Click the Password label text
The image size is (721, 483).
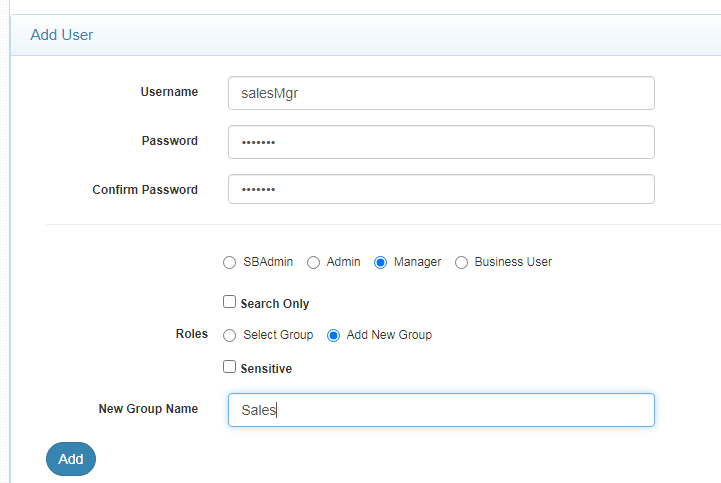[170, 141]
